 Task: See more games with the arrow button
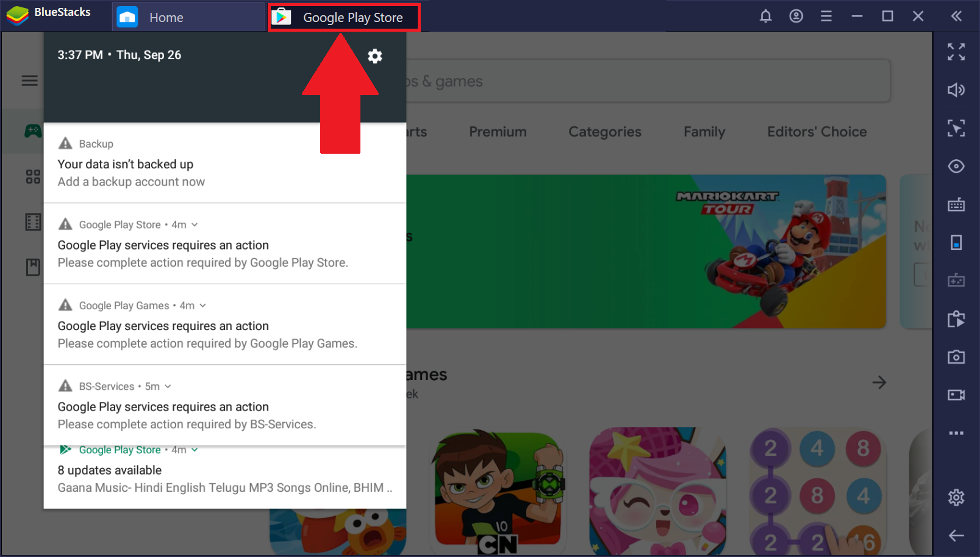coord(879,383)
